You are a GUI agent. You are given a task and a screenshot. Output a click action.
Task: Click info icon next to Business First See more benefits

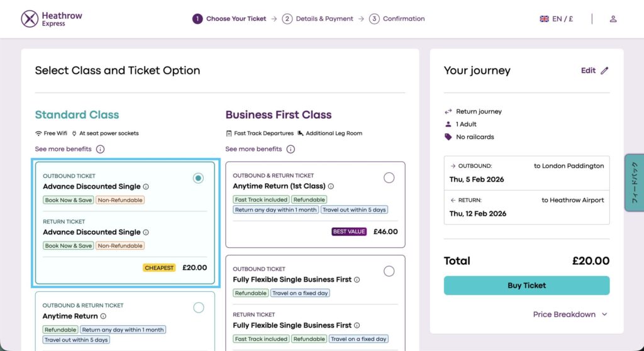[291, 149]
